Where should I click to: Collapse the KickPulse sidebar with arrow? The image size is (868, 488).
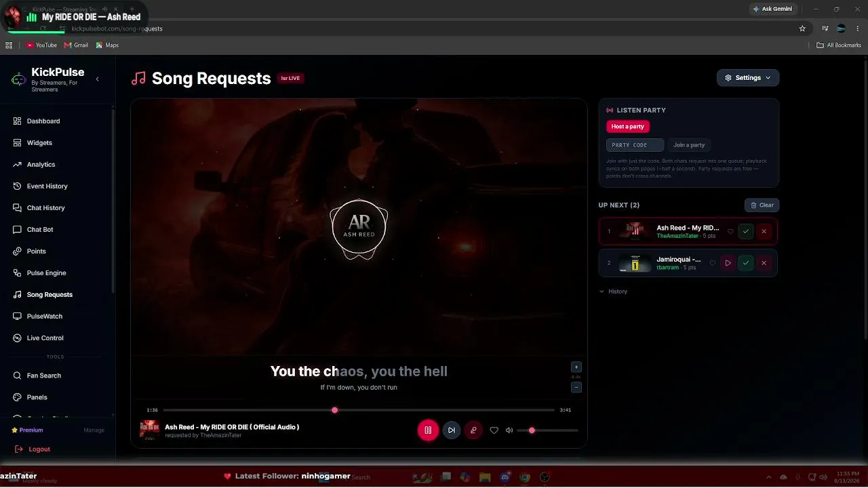click(x=97, y=79)
